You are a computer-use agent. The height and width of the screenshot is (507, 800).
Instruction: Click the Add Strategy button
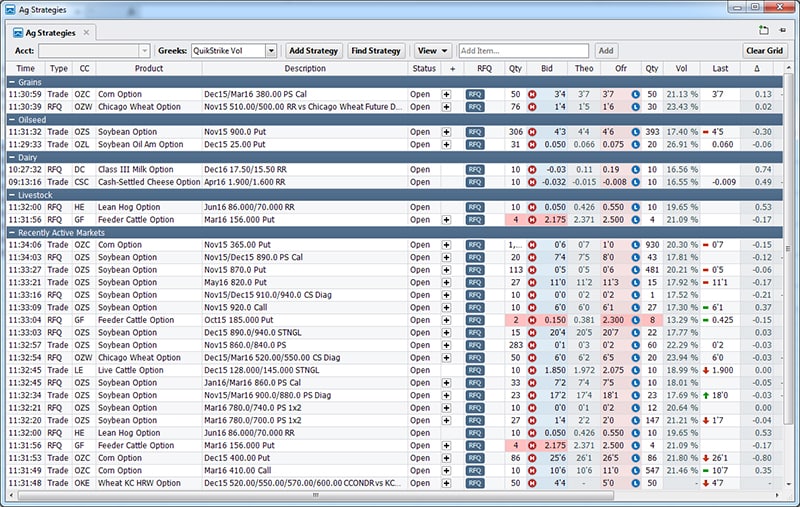[313, 50]
